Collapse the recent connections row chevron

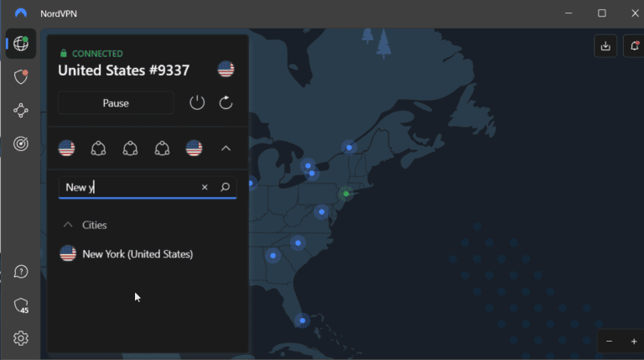(x=226, y=149)
